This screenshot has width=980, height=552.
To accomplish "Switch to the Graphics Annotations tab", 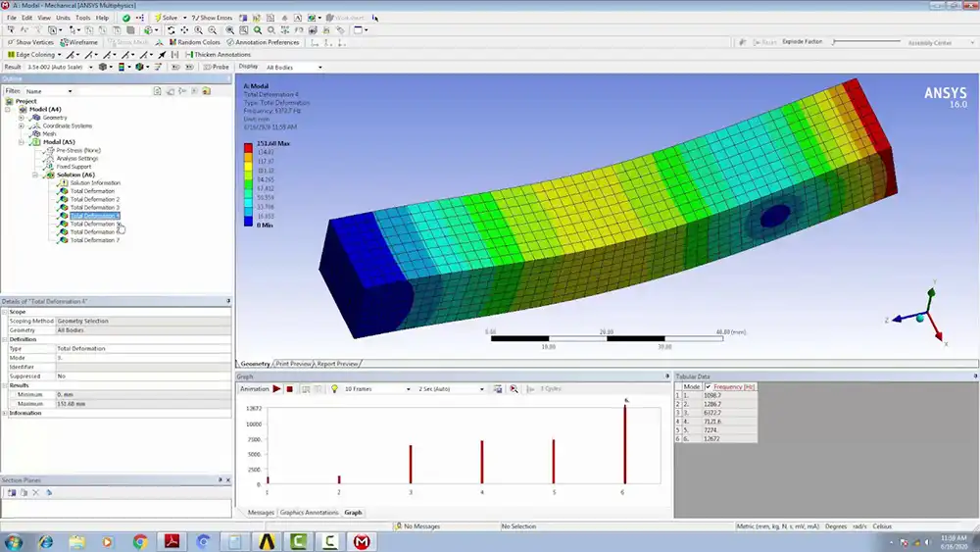I will point(309,513).
